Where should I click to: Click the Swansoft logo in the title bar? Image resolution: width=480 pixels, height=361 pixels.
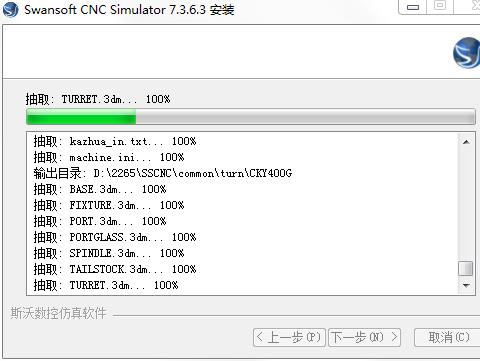(10, 9)
